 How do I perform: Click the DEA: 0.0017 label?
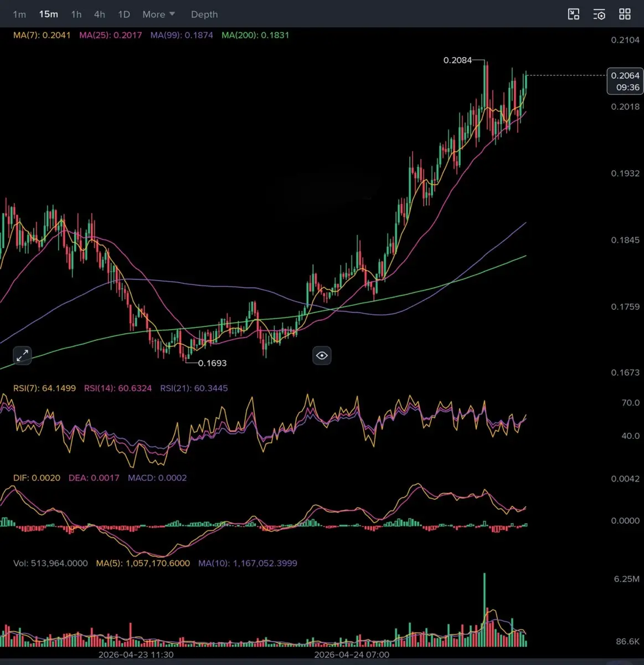(94, 478)
